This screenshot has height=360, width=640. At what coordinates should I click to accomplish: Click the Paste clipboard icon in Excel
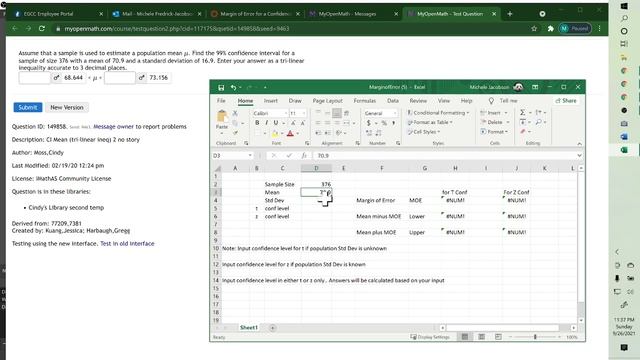pos(222,117)
